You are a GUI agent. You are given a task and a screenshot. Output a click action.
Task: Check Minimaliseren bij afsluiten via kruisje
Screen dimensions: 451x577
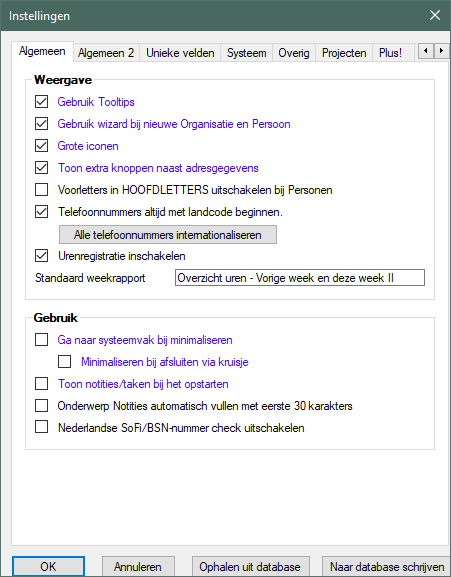(x=64, y=362)
